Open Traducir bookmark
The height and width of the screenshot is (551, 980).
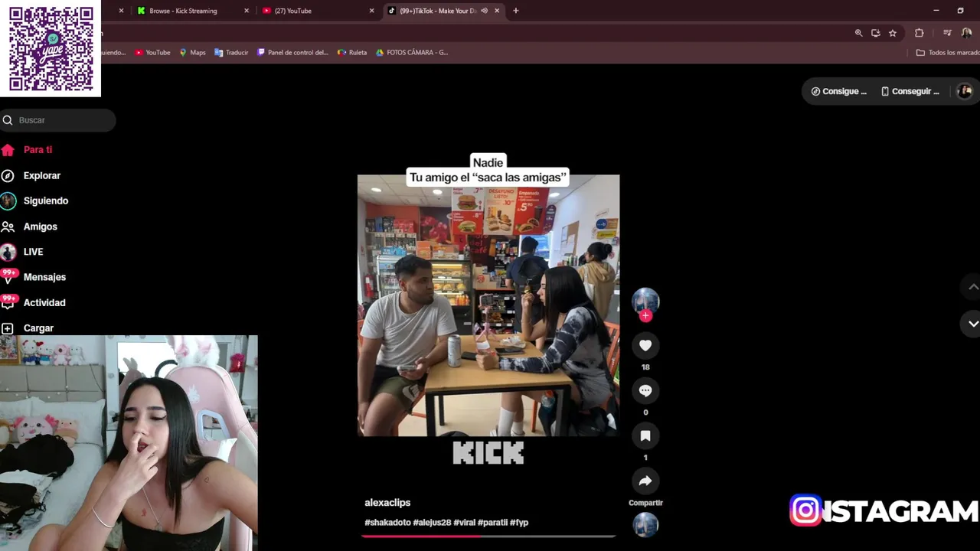click(x=231, y=53)
